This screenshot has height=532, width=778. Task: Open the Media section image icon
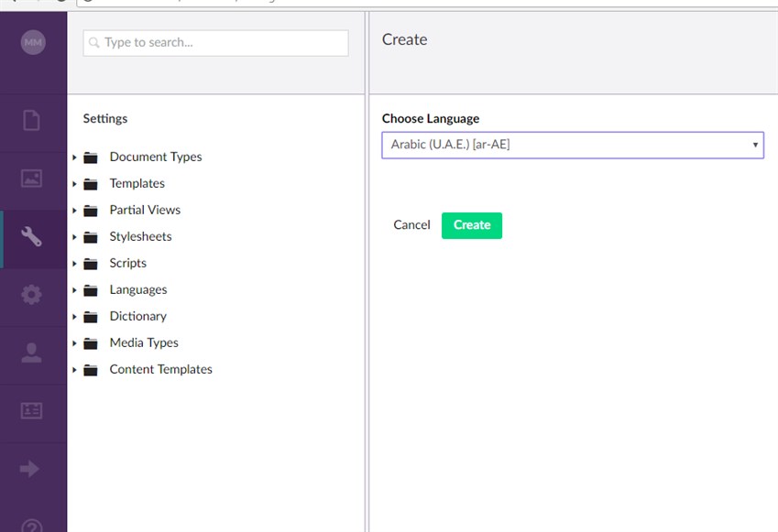click(34, 179)
